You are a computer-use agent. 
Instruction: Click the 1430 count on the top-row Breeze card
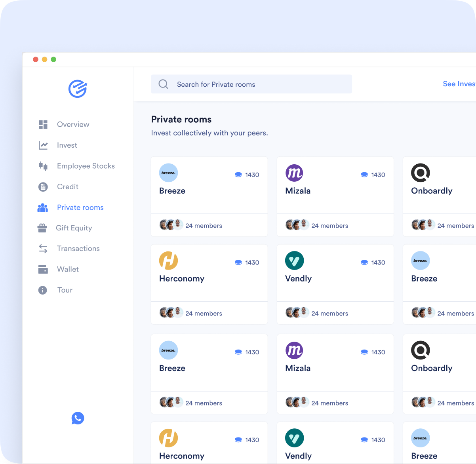pos(252,175)
